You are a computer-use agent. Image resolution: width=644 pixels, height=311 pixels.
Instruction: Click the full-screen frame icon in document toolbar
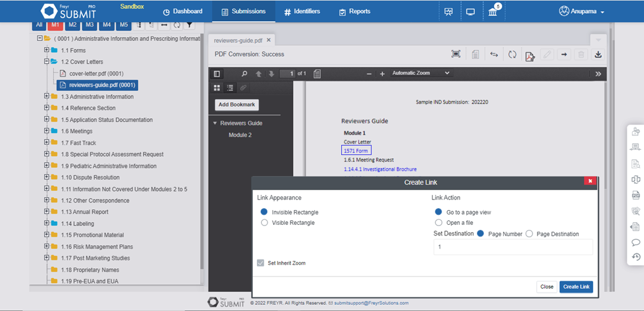456,55
